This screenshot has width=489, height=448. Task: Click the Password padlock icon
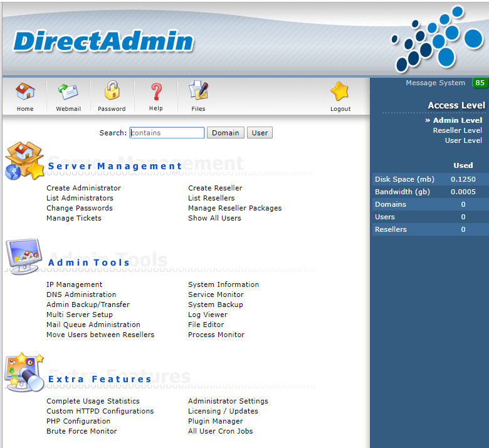tap(112, 90)
